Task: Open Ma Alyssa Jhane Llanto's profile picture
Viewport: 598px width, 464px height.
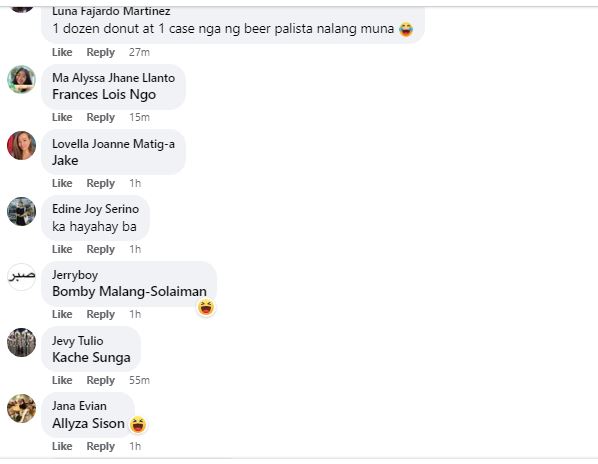Action: click(21, 79)
